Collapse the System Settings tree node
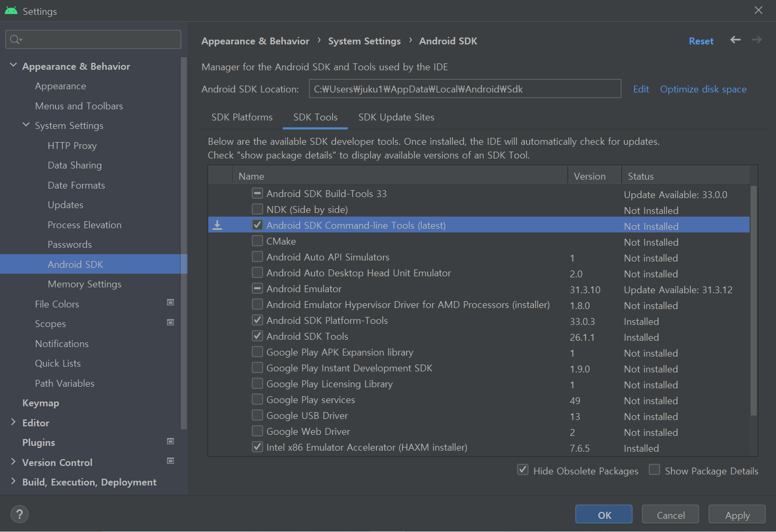 pyautogui.click(x=26, y=125)
